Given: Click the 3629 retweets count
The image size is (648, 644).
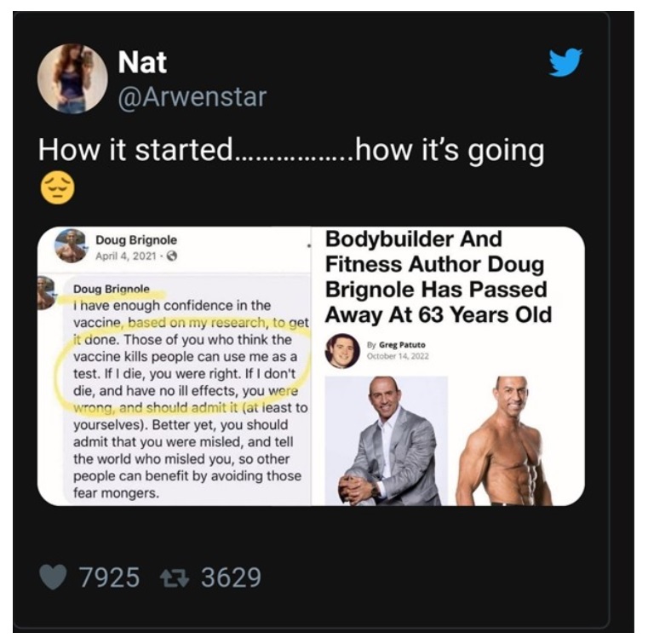Looking at the screenshot, I should [231, 578].
